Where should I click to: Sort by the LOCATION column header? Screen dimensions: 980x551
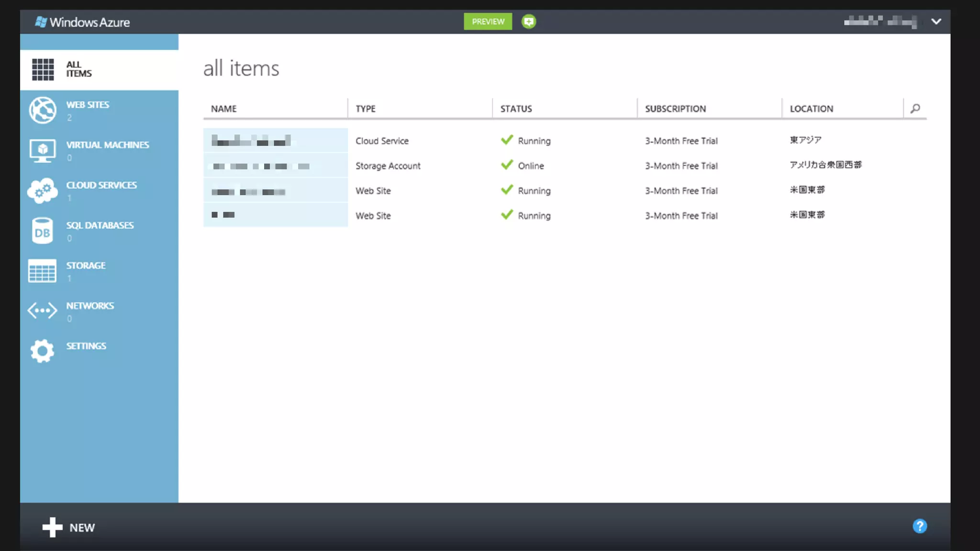[811, 109]
